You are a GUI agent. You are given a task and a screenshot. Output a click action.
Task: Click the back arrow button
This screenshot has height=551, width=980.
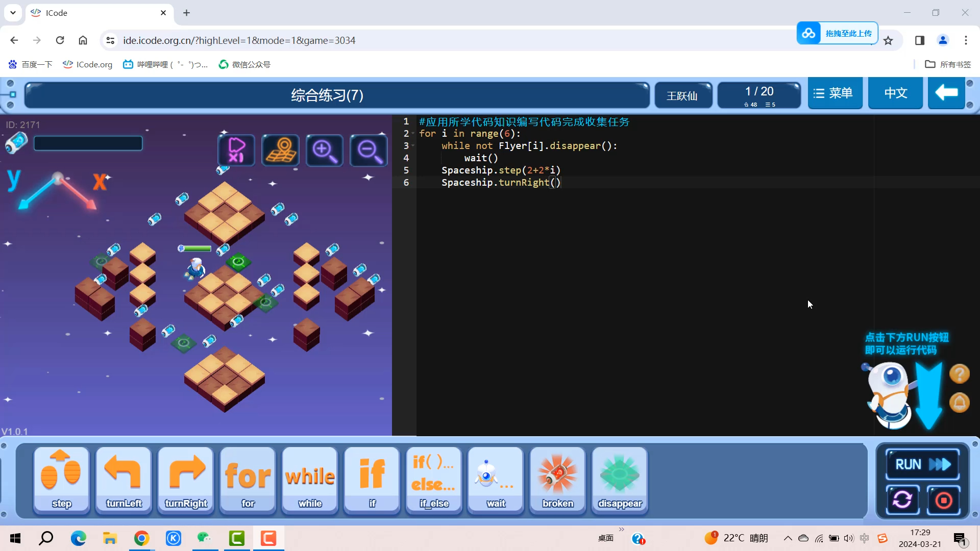point(946,93)
